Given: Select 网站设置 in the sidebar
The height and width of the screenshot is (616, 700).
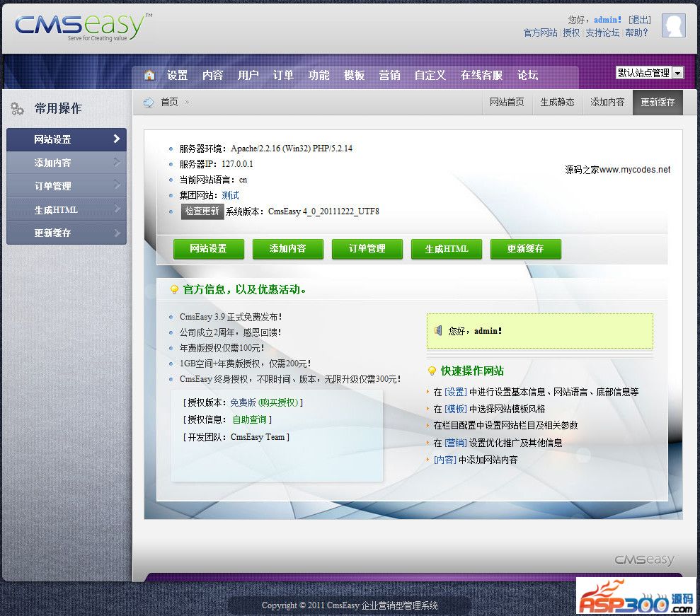Looking at the screenshot, I should tap(67, 139).
